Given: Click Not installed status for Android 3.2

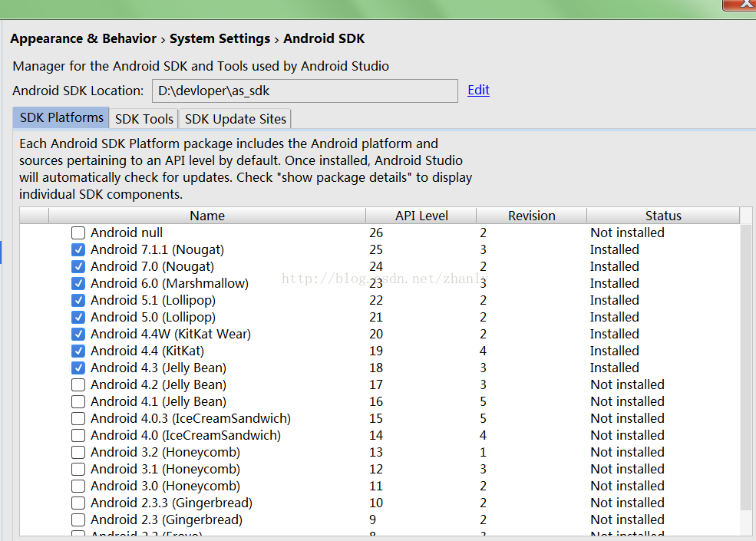Looking at the screenshot, I should tap(627, 452).
